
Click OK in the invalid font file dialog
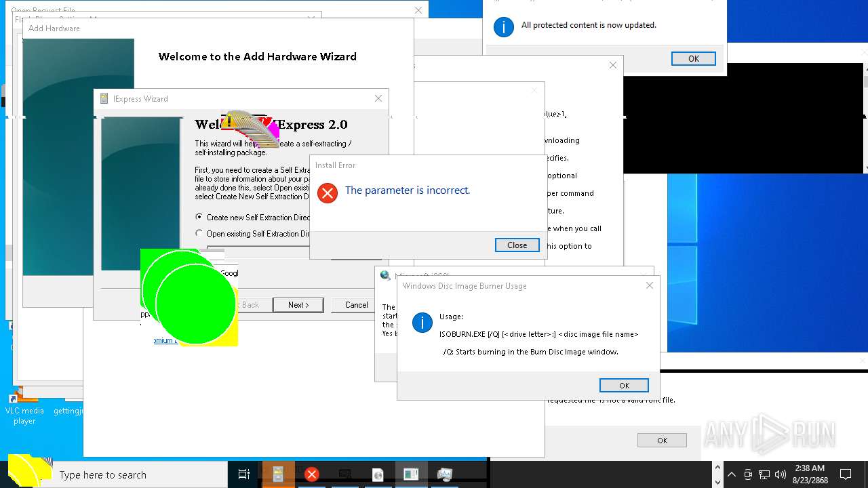(x=662, y=440)
